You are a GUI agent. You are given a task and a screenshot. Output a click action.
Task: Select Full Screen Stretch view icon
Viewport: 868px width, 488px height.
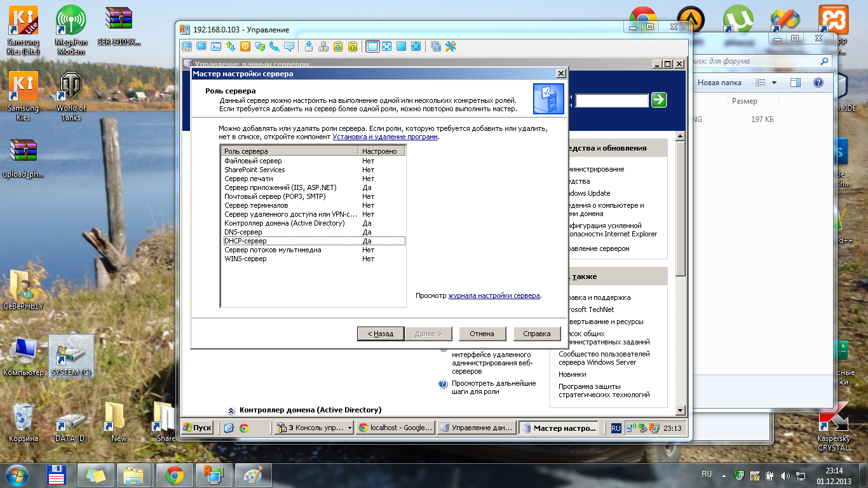point(416,46)
